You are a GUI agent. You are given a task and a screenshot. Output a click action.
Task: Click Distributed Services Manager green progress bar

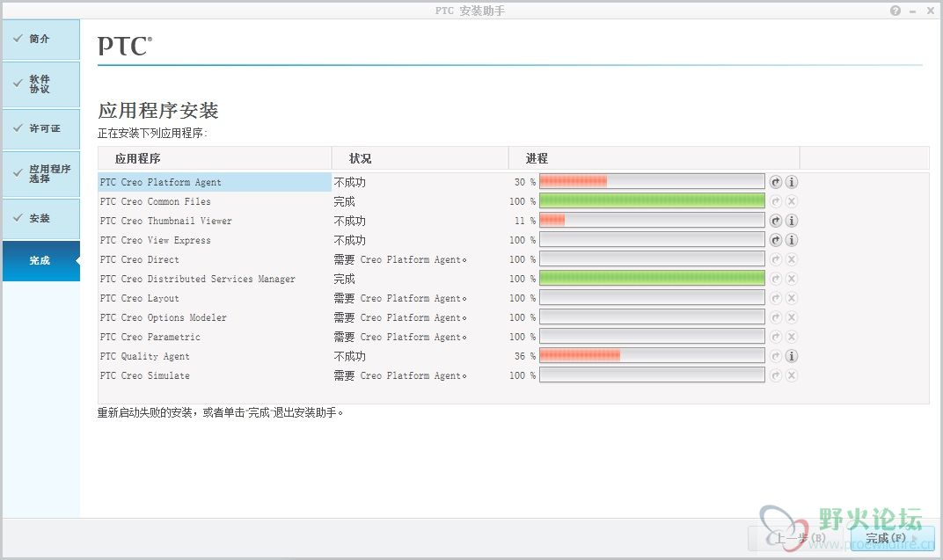[x=652, y=278]
